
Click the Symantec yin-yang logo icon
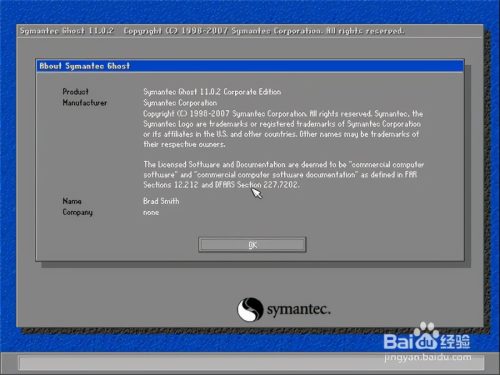click(x=250, y=309)
